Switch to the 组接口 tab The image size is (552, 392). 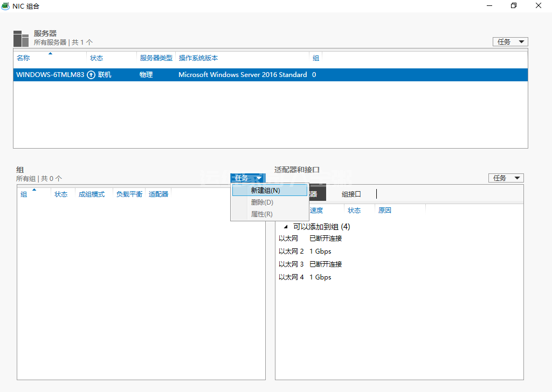[x=351, y=194]
